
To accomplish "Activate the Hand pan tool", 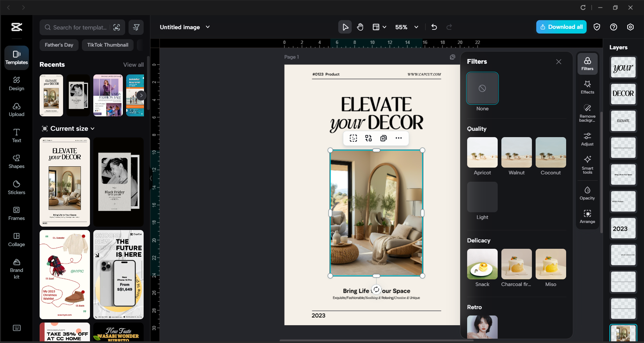I will 360,27.
